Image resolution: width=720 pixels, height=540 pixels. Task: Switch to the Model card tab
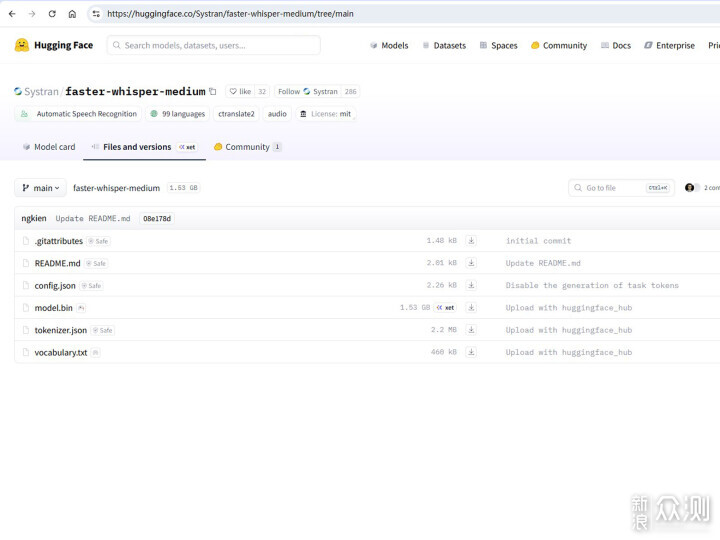(x=49, y=147)
